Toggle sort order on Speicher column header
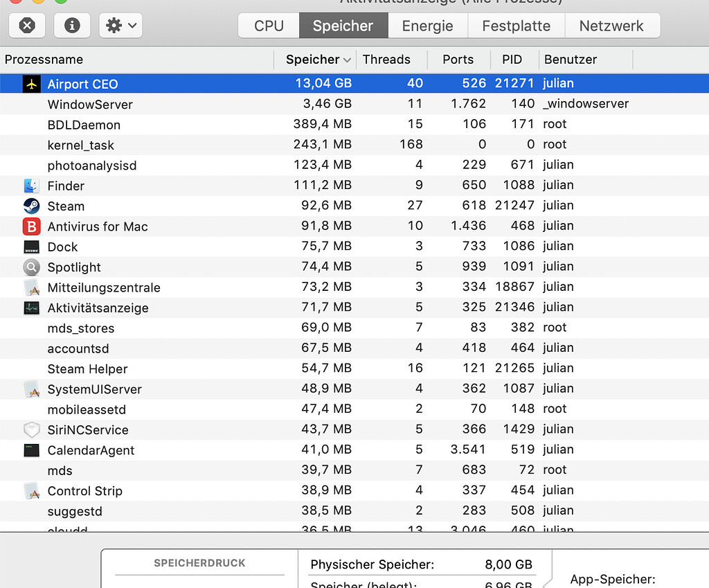The image size is (709, 588). pos(315,60)
